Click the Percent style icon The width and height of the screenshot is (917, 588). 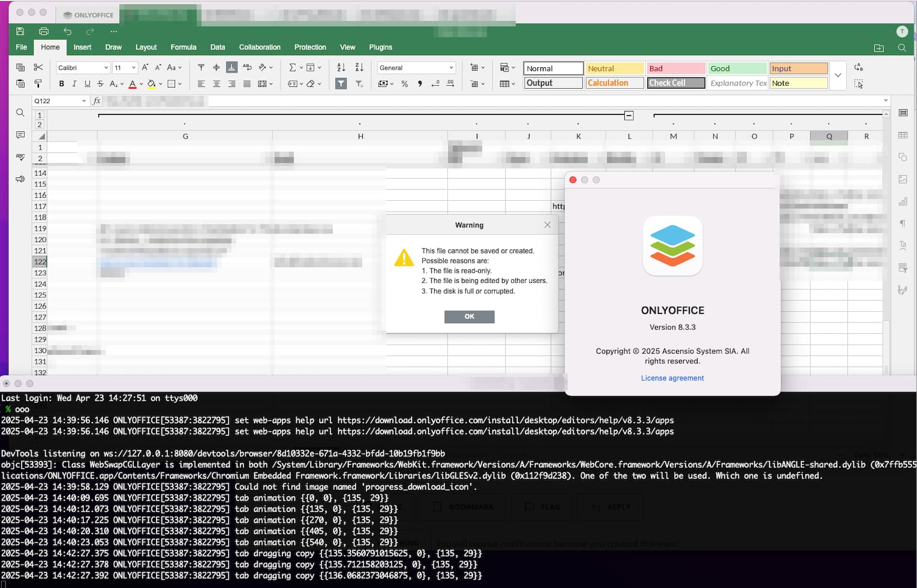coord(405,84)
